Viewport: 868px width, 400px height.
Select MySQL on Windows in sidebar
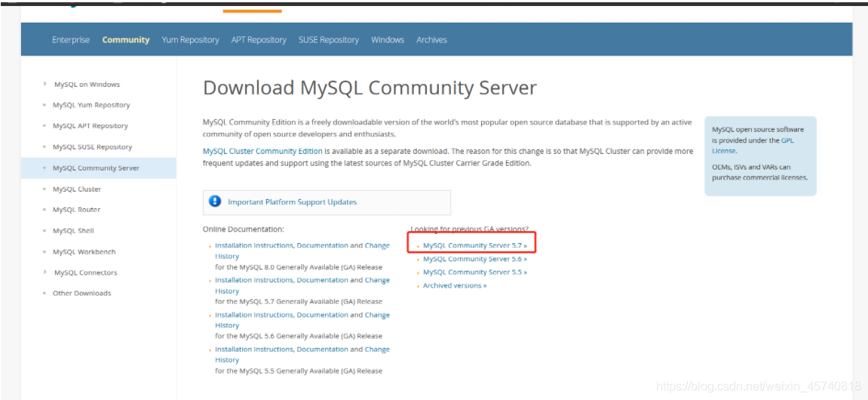[x=87, y=85]
